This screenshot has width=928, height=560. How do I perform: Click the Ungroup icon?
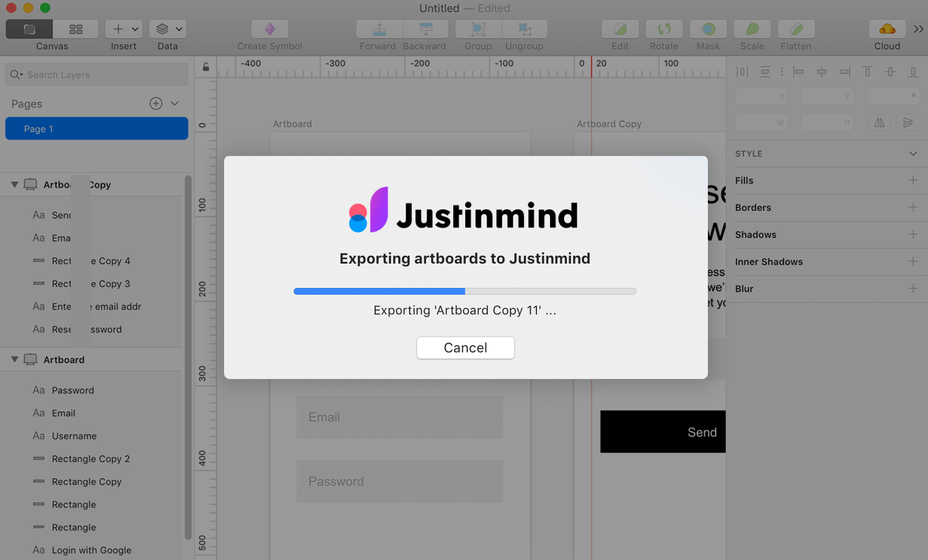(525, 29)
